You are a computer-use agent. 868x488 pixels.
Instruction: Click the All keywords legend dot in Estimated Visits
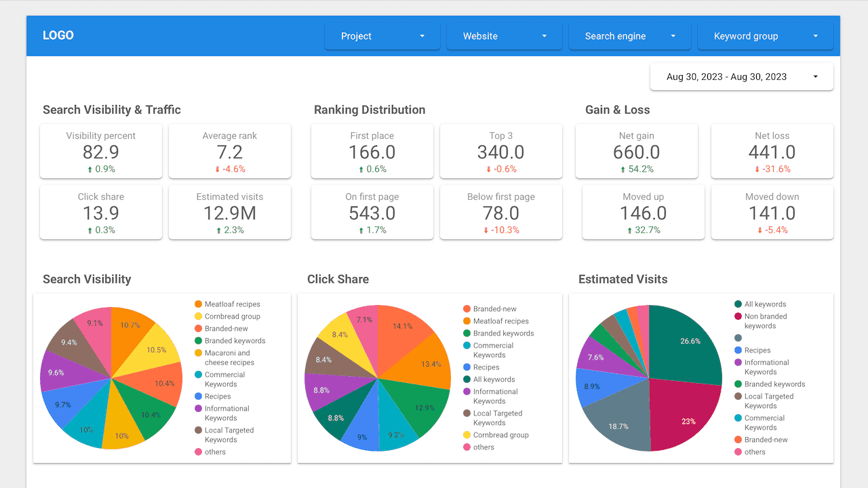tap(738, 304)
